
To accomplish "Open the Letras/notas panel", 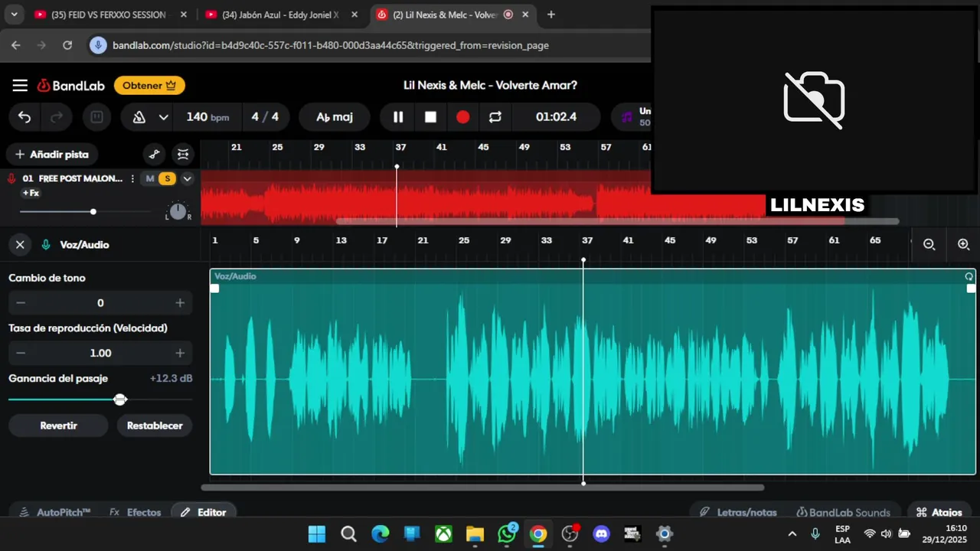I will coord(739,512).
